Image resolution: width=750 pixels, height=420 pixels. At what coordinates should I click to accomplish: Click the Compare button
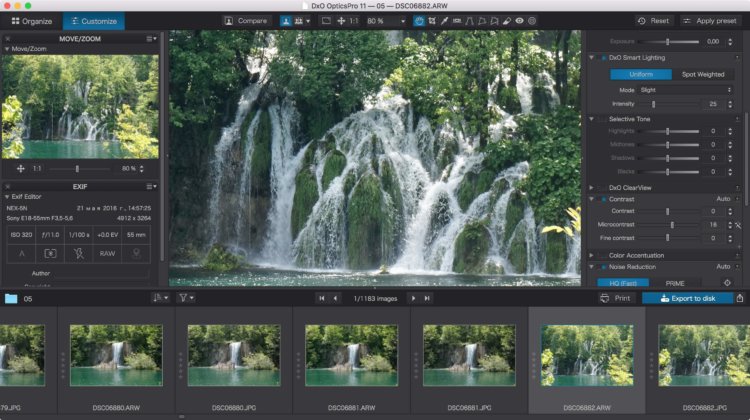coord(246,21)
